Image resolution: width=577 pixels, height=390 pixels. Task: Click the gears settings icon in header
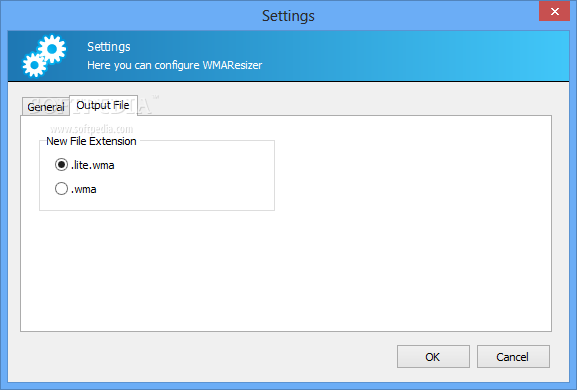pyautogui.click(x=44, y=56)
